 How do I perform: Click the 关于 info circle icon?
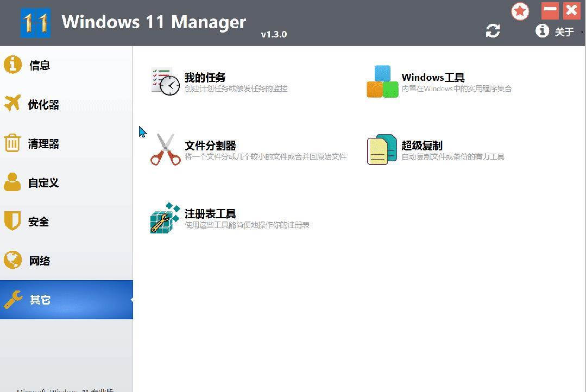point(542,30)
